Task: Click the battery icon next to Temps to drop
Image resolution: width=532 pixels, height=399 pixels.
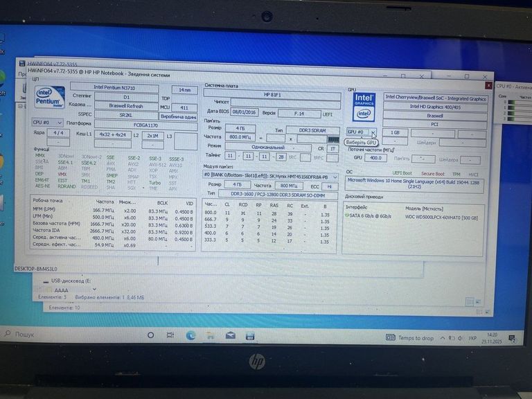Action: click(391, 337)
